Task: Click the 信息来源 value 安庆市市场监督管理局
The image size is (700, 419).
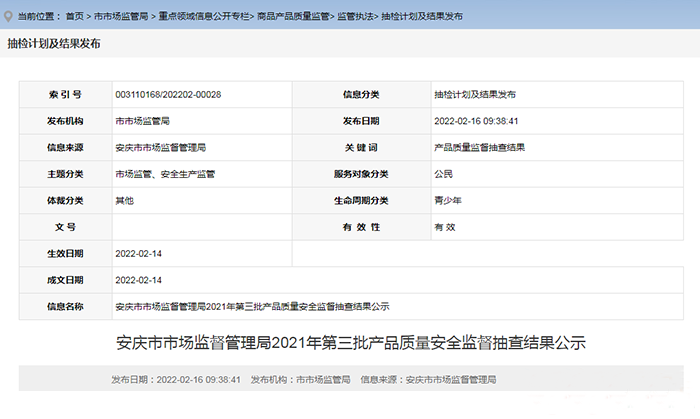Action: (x=161, y=148)
